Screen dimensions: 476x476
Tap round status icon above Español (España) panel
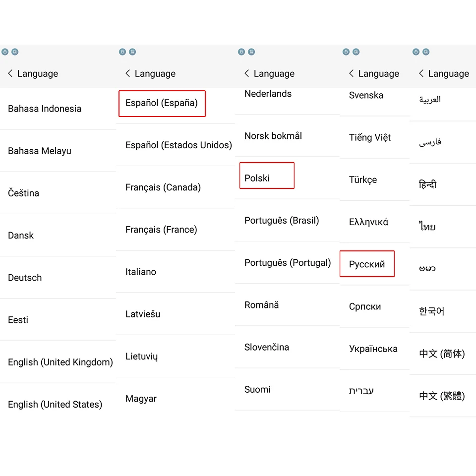pos(122,52)
